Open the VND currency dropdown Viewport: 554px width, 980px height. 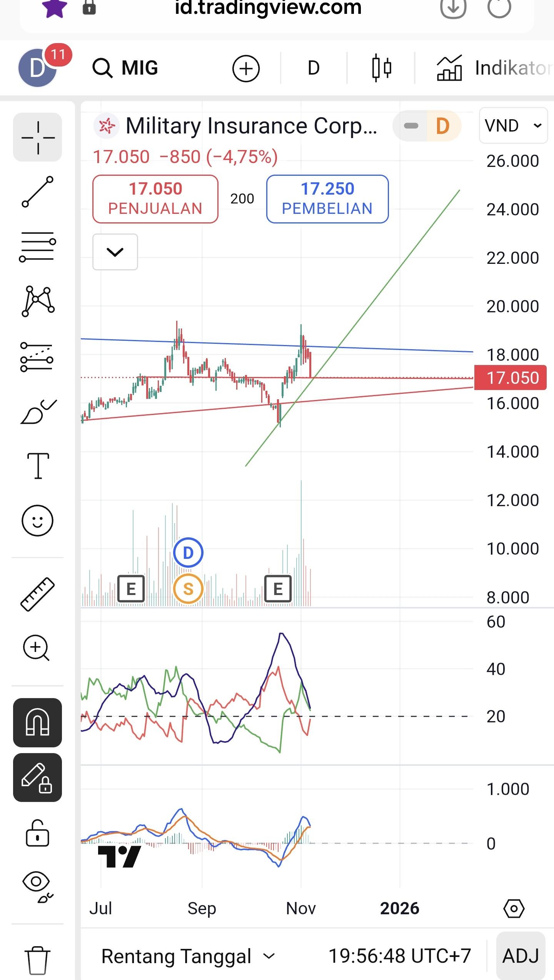[x=513, y=125]
